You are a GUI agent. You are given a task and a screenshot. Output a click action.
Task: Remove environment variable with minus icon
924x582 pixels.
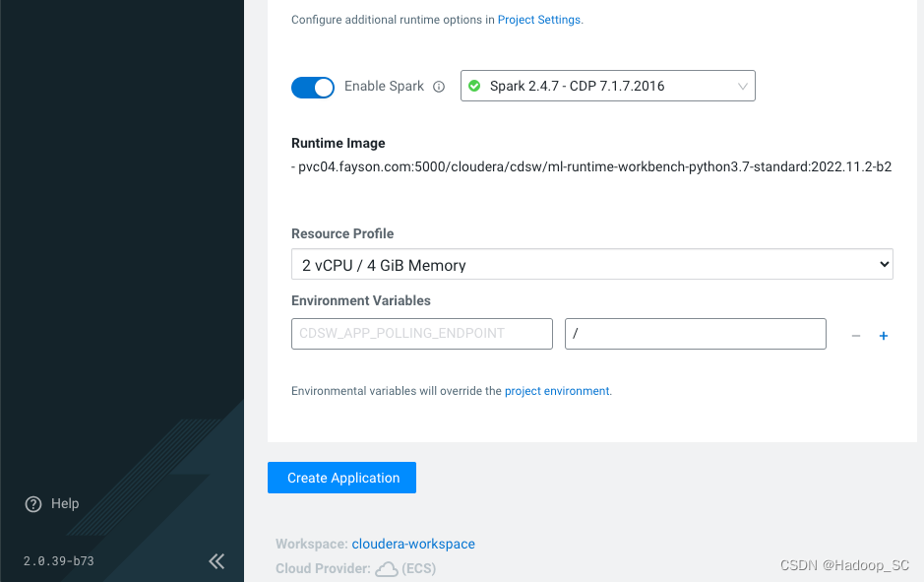click(856, 336)
